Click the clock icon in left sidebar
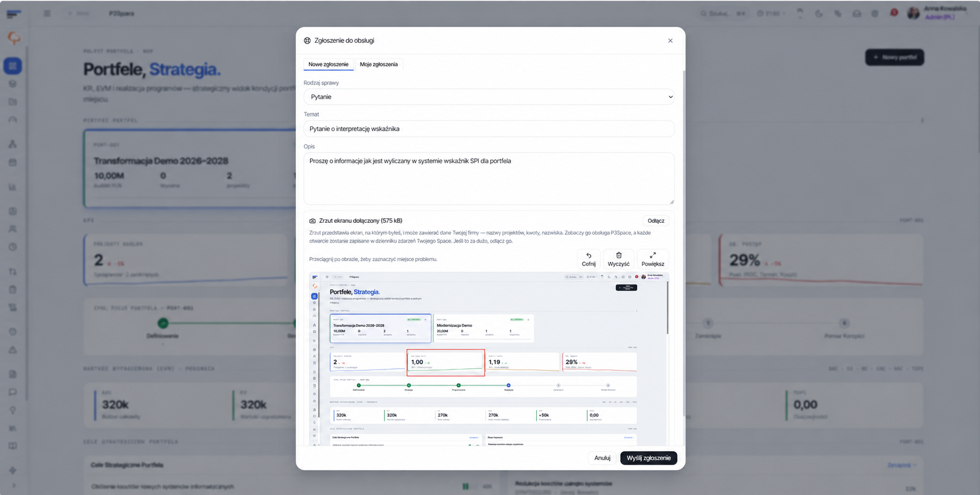Image resolution: width=980 pixels, height=495 pixels. (13, 247)
